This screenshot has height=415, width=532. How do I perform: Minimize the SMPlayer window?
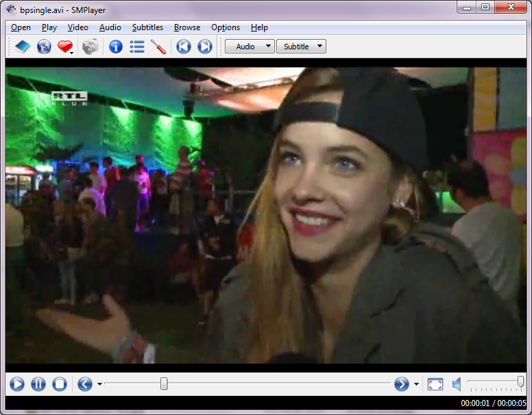pyautogui.click(x=467, y=7)
